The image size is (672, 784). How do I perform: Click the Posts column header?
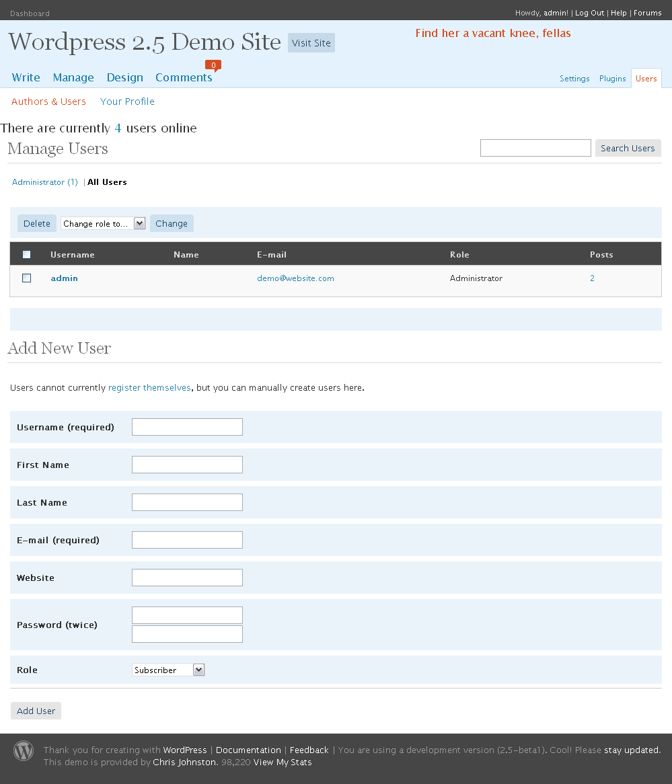(x=601, y=255)
